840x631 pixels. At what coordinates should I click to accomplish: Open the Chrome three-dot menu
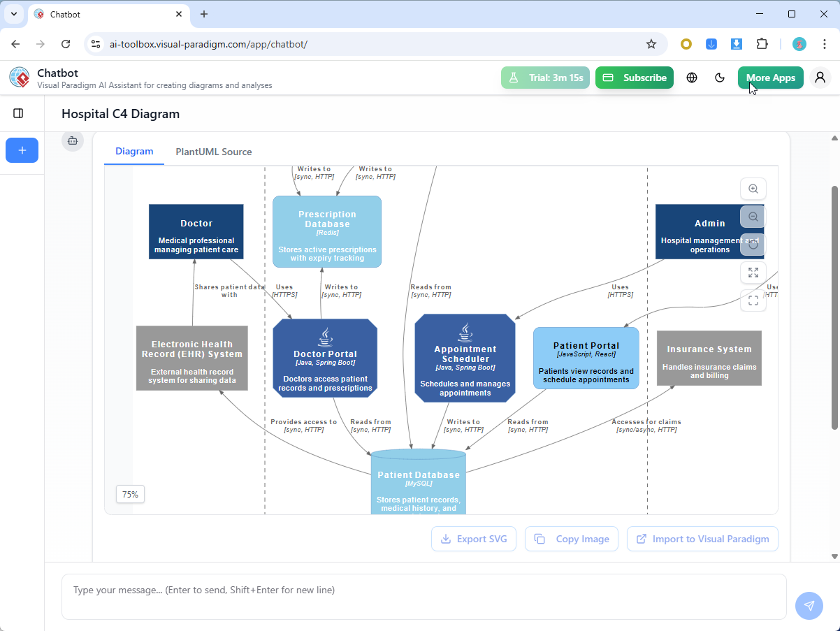pyautogui.click(x=826, y=43)
